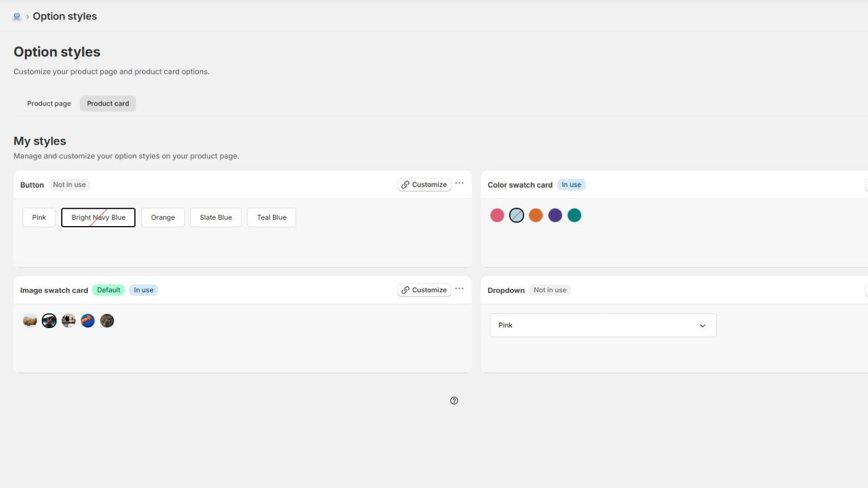Click the app icon in the breadcrumb
The height and width of the screenshot is (488, 868).
(17, 16)
